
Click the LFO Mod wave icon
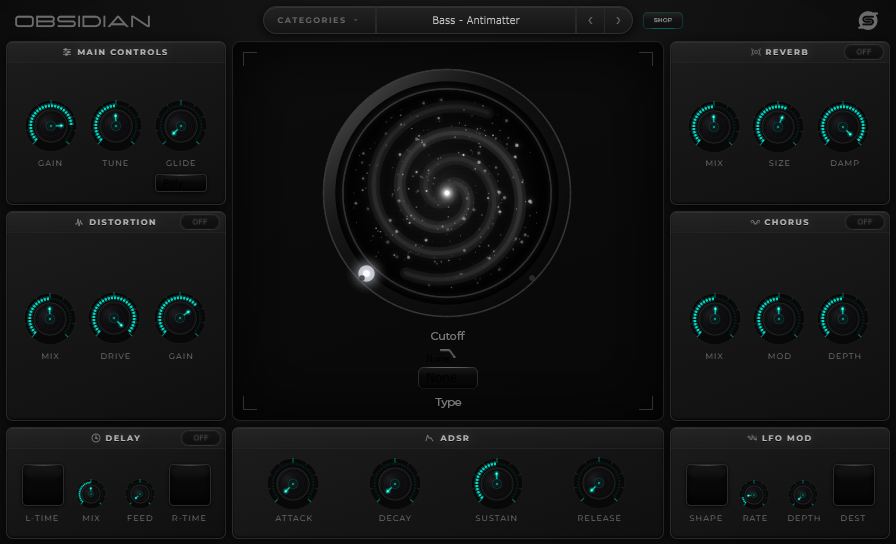pos(752,438)
